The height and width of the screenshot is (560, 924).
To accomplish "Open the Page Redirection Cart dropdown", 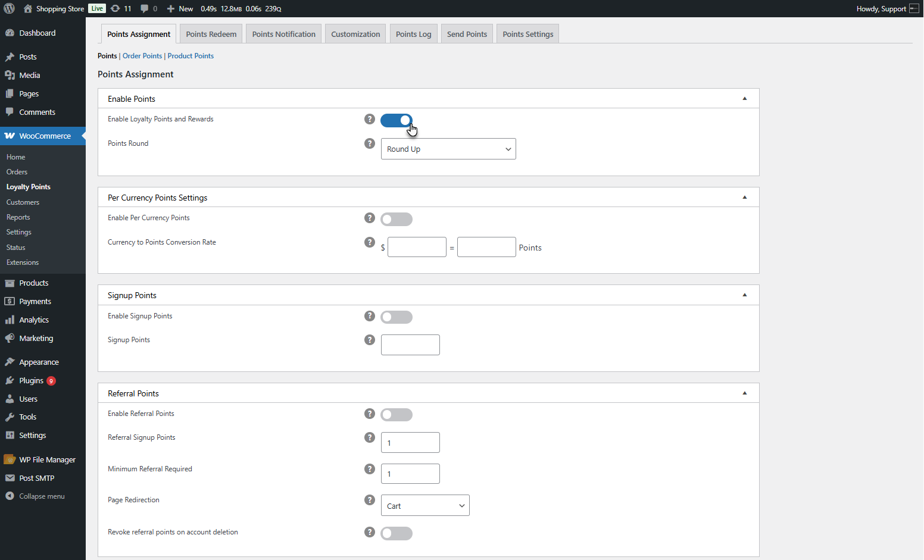I will coord(425,505).
